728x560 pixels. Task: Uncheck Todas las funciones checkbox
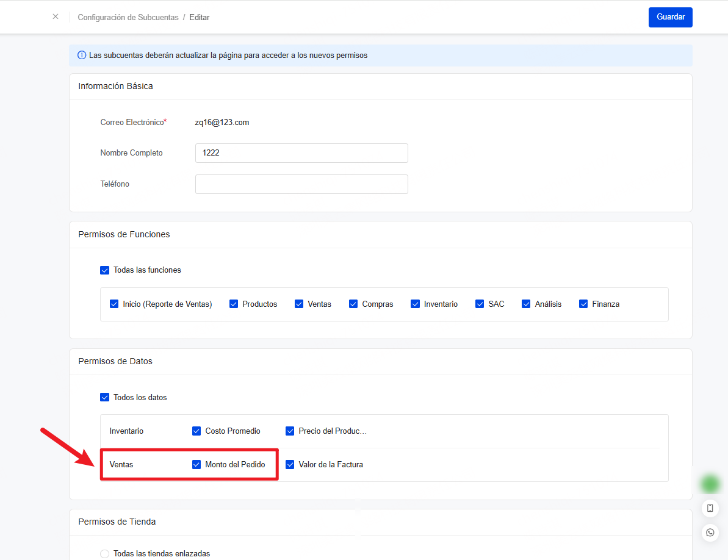104,270
